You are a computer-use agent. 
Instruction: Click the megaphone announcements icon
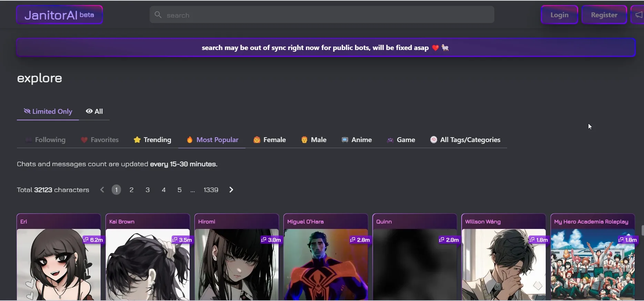coord(638,15)
